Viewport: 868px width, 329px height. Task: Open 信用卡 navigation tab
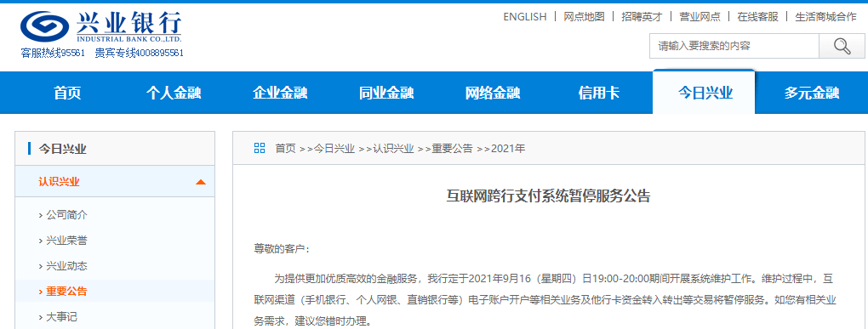(599, 93)
